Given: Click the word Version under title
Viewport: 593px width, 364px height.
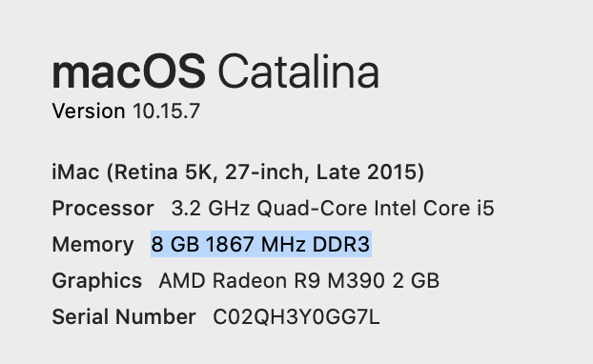Looking at the screenshot, I should coord(89,111).
